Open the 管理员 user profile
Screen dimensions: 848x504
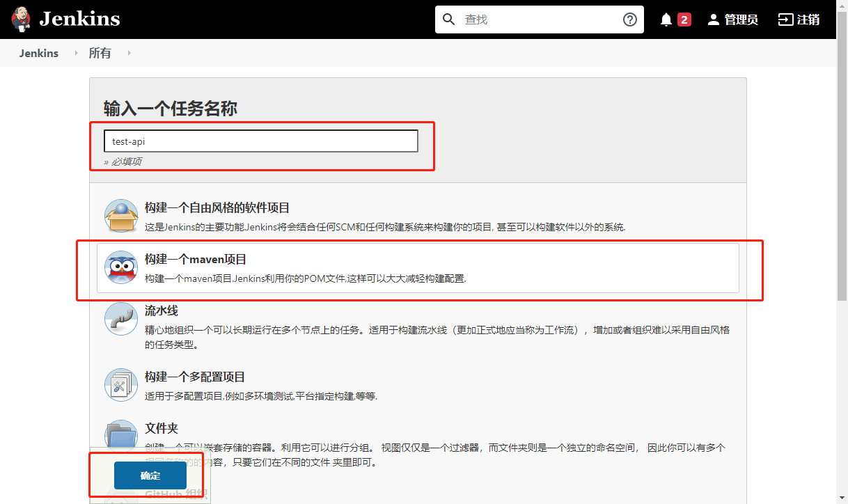(x=732, y=19)
